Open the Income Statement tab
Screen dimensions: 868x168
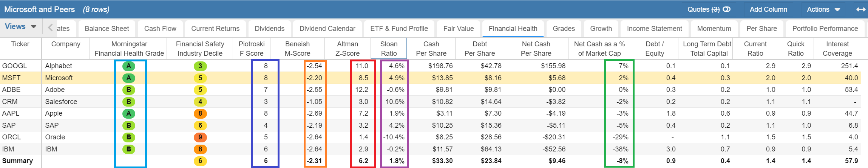655,29
